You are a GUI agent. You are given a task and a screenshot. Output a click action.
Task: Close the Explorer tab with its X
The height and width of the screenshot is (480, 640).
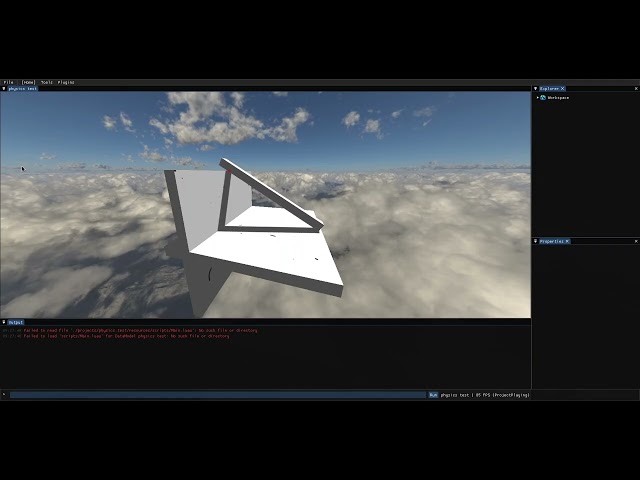pos(563,89)
